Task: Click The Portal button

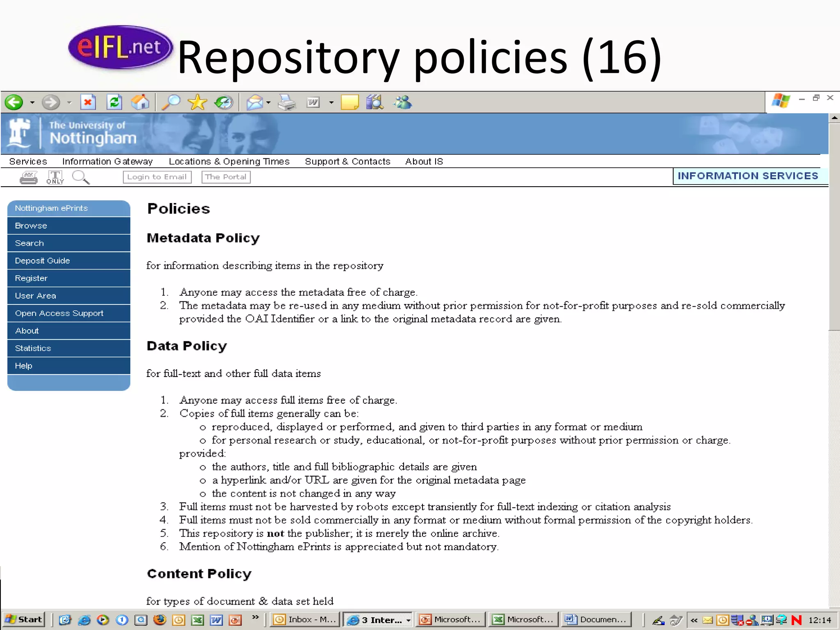Action: tap(226, 177)
